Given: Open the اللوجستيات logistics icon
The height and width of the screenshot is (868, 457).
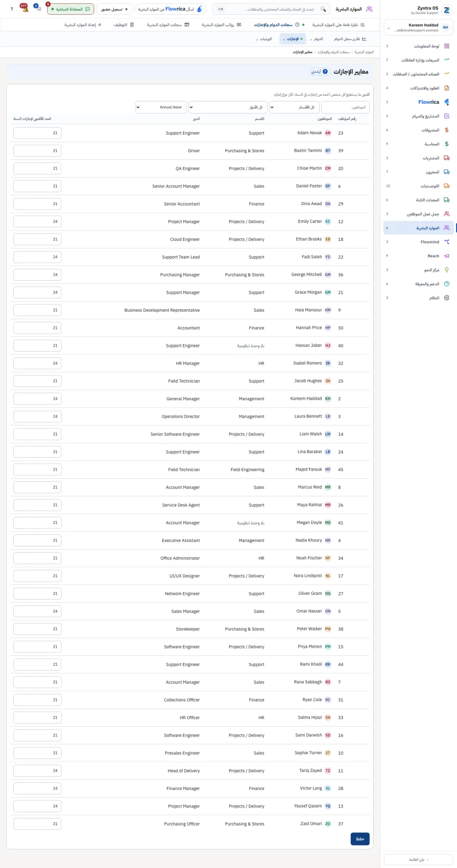Looking at the screenshot, I should 447,186.
